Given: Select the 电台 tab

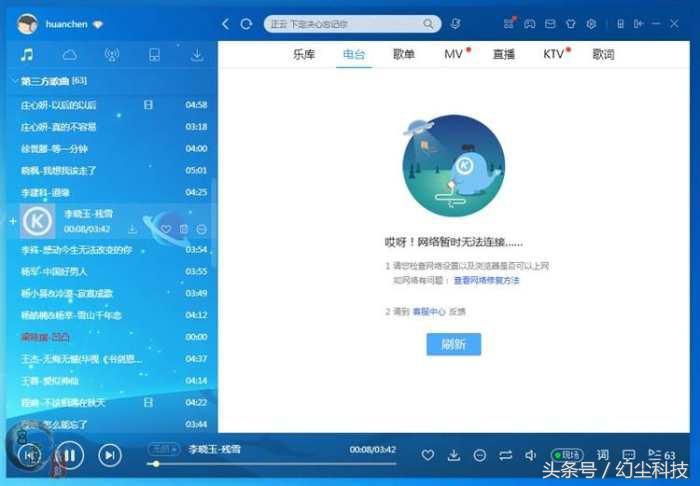Looking at the screenshot, I should [x=354, y=54].
